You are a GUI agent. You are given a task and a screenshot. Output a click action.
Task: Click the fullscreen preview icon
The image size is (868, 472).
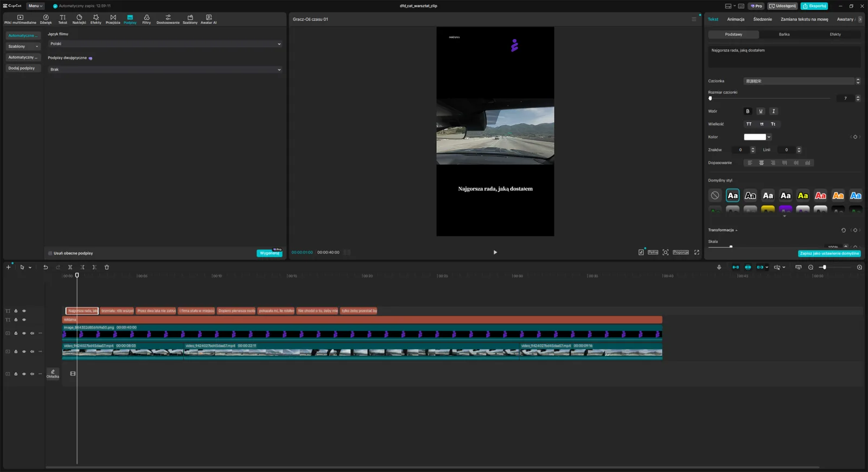click(697, 252)
